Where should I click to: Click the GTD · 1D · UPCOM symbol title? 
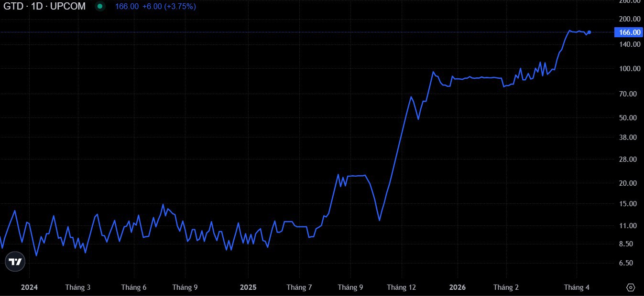(44, 7)
